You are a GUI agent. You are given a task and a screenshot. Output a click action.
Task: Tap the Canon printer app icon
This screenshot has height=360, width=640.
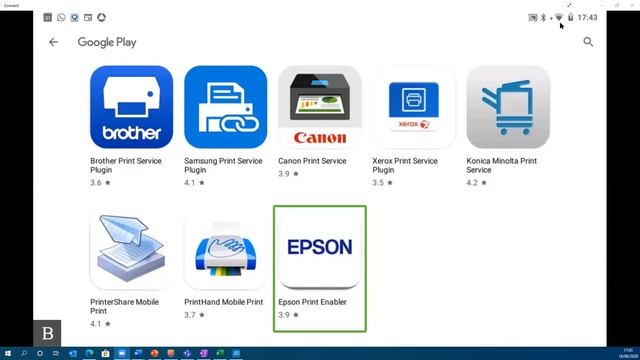(x=320, y=107)
